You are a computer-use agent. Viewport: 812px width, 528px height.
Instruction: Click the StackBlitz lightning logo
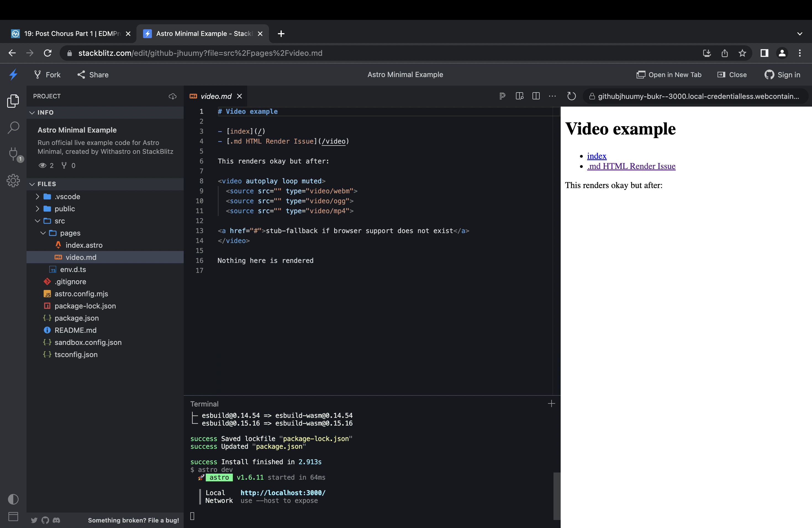[x=13, y=74]
